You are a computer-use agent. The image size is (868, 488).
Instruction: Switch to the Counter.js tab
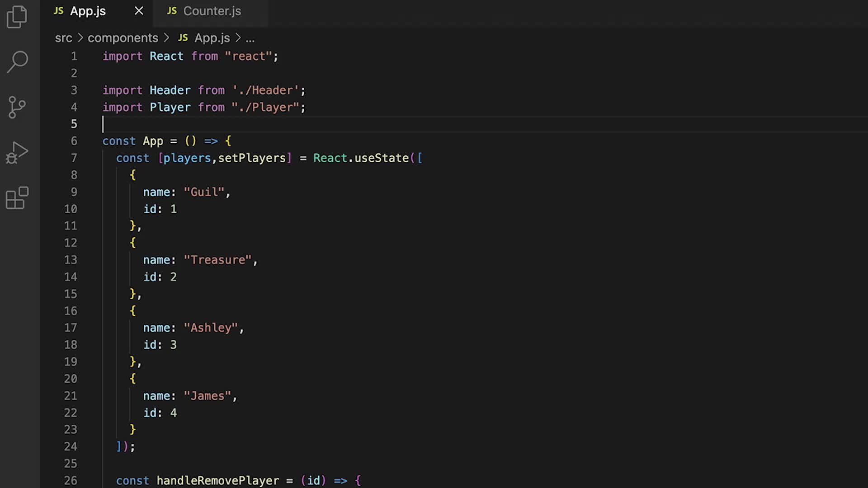coord(212,11)
